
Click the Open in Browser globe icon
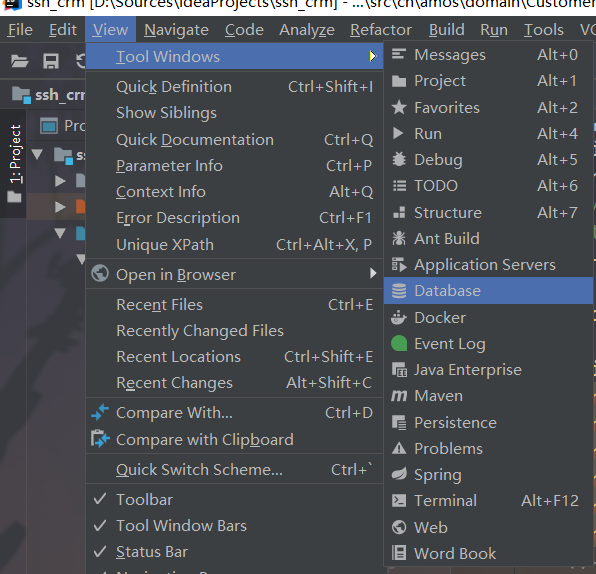click(x=100, y=273)
